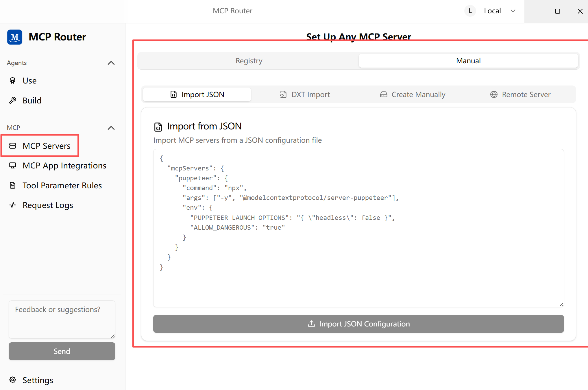The image size is (588, 390).
Task: Click the Import JSON tab file icon
Action: [173, 94]
